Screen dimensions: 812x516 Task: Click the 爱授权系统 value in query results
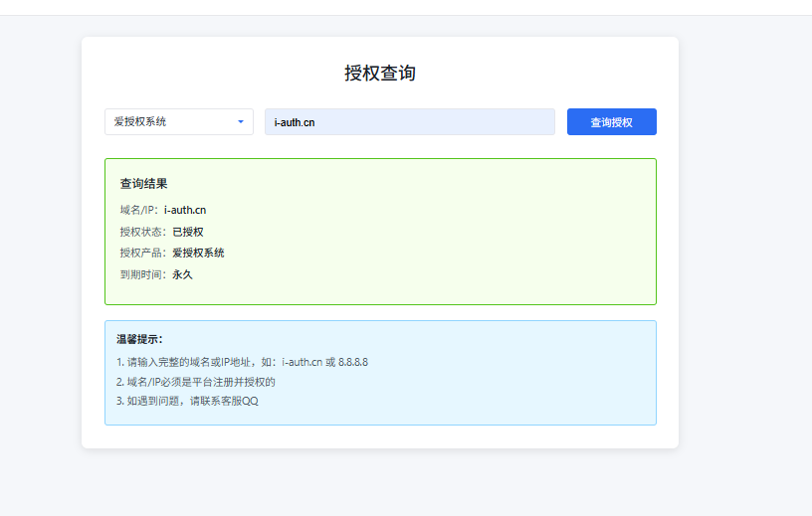click(x=198, y=253)
